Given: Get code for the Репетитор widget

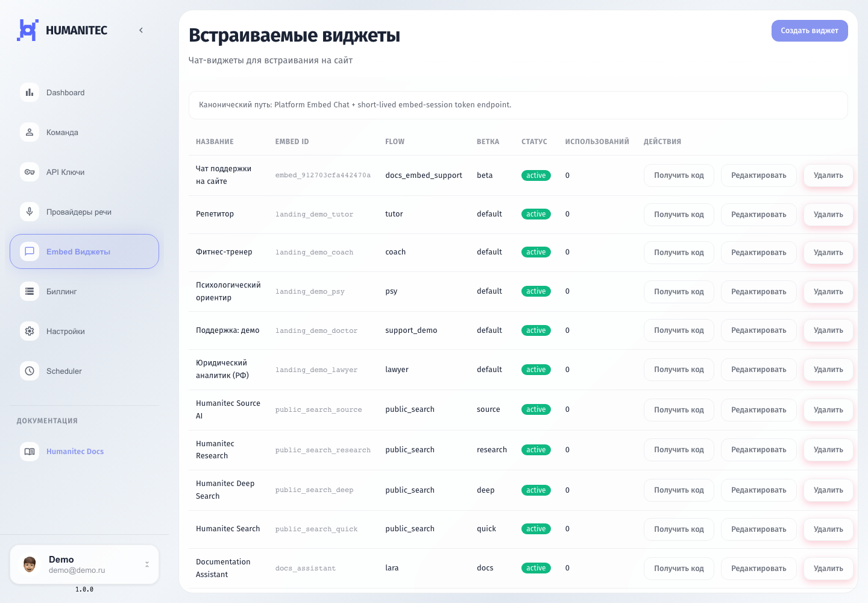Looking at the screenshot, I should 679,215.
